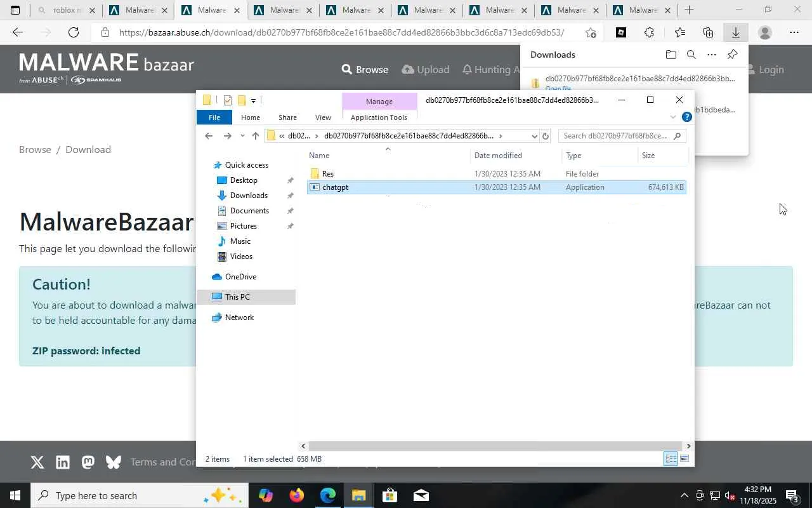Viewport: 812px width, 508px height.
Task: Click the Explorer horizontal scrollbar
Action: pos(495,446)
